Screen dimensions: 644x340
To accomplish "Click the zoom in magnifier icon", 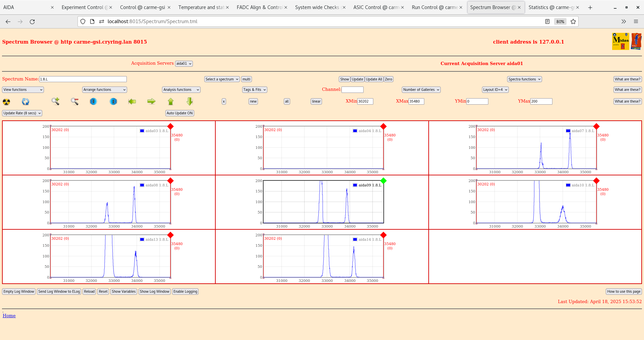I will tap(55, 101).
